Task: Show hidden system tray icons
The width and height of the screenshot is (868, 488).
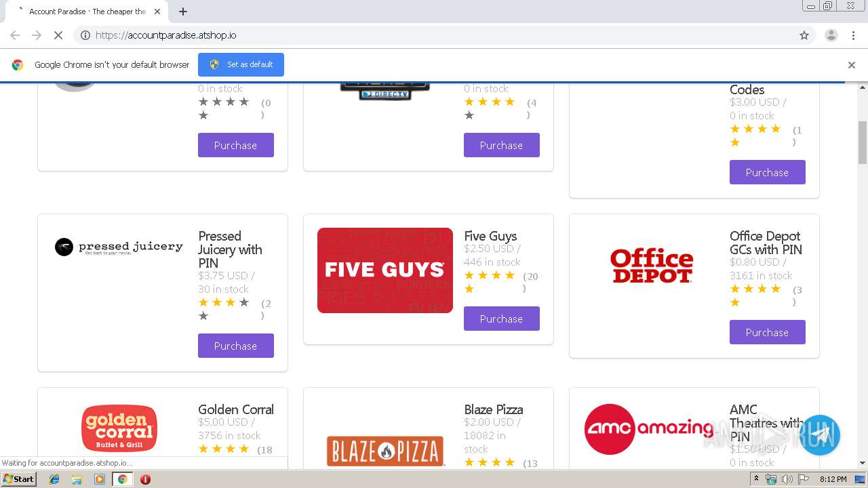Action: tap(756, 479)
